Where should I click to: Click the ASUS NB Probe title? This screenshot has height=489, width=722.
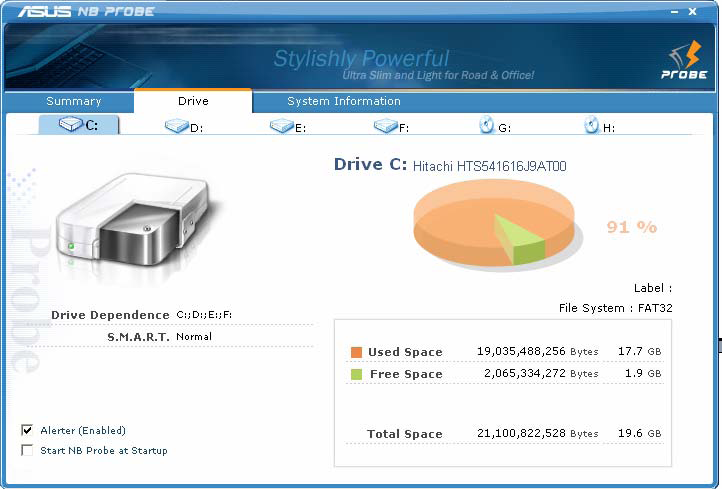(x=86, y=11)
